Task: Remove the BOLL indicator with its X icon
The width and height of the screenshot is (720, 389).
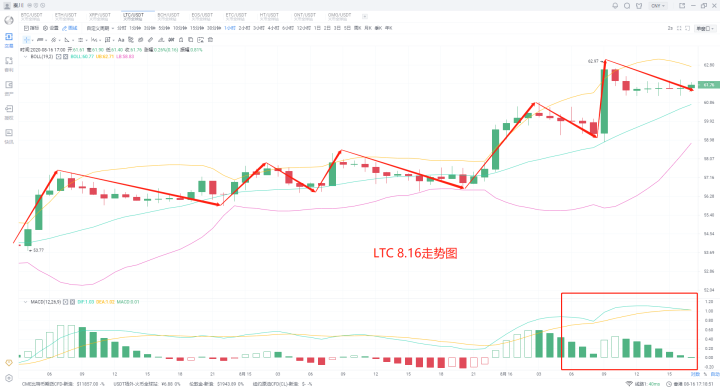Action: [65, 56]
